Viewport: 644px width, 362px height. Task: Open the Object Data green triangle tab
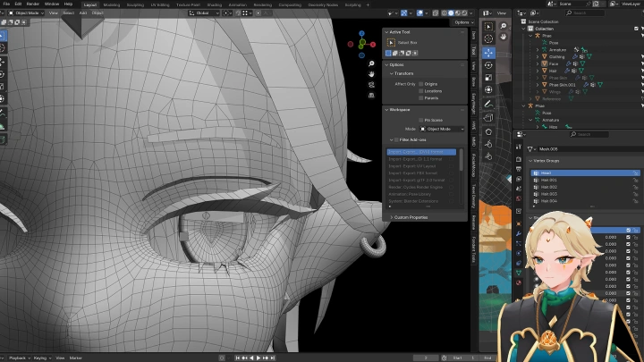519,273
